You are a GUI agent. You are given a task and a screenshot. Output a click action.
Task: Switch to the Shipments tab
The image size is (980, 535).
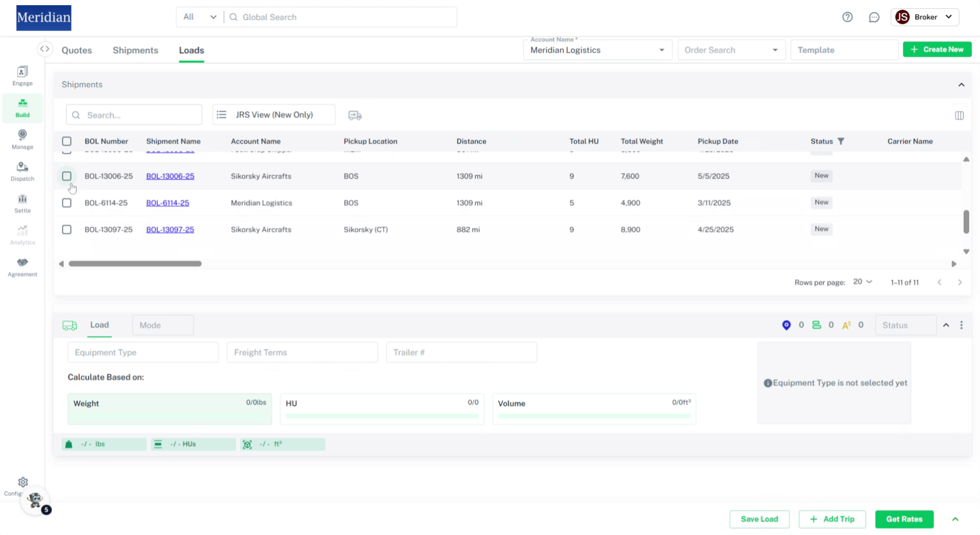(x=135, y=50)
